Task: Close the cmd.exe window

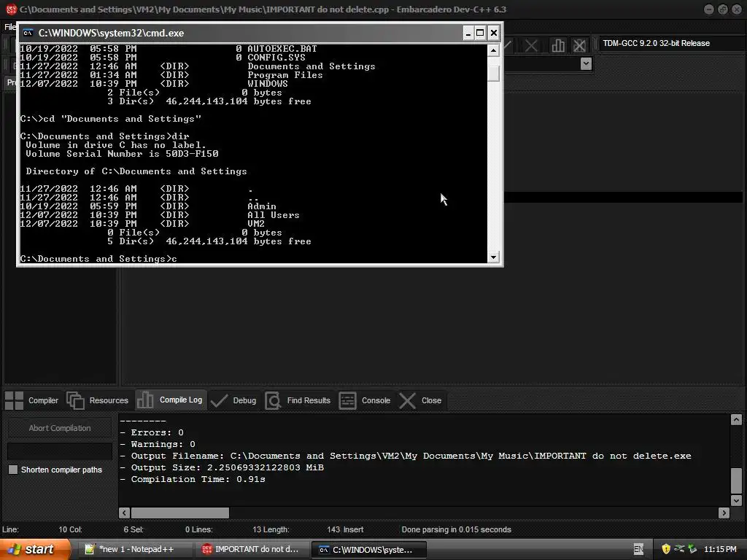Action: click(x=494, y=33)
